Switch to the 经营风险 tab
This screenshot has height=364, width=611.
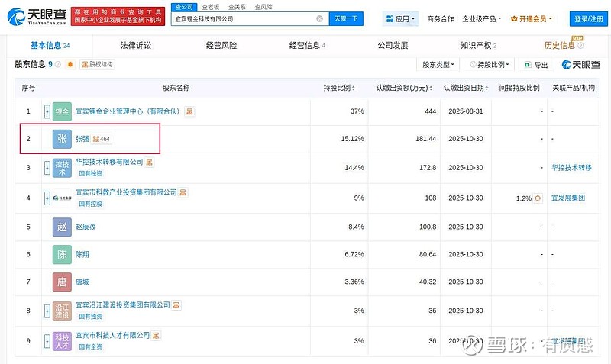point(221,46)
